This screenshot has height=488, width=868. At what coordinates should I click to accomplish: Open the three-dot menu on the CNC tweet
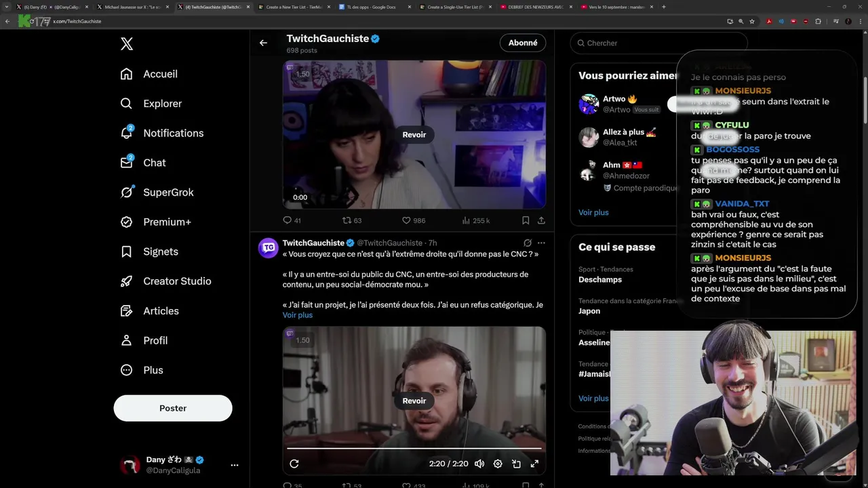point(541,243)
